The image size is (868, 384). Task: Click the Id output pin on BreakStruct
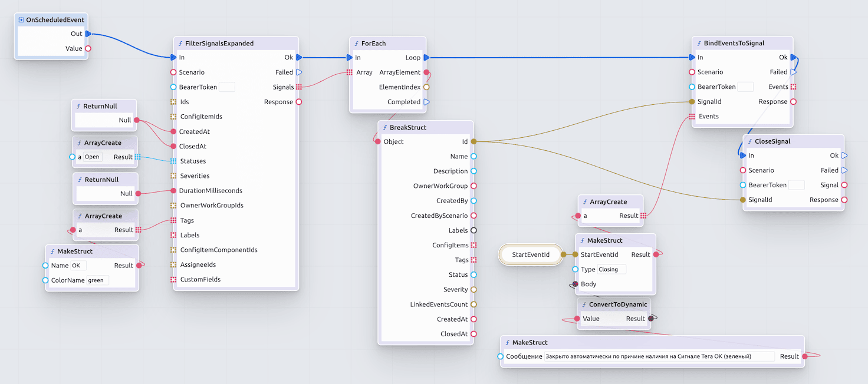pos(474,142)
